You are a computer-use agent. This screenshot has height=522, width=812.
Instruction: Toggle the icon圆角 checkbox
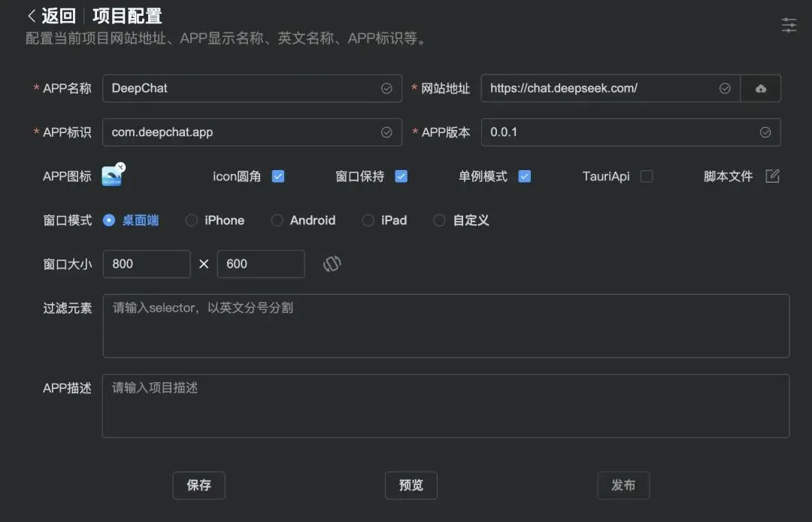[x=278, y=177]
